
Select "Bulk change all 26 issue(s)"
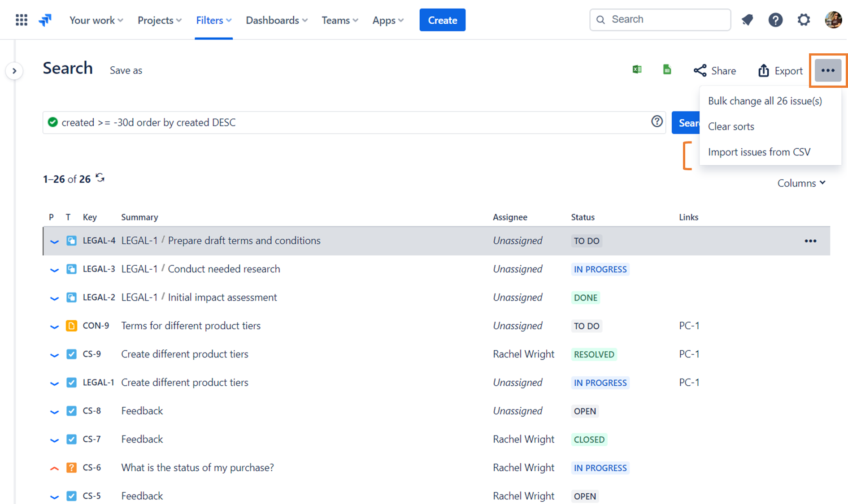(765, 101)
